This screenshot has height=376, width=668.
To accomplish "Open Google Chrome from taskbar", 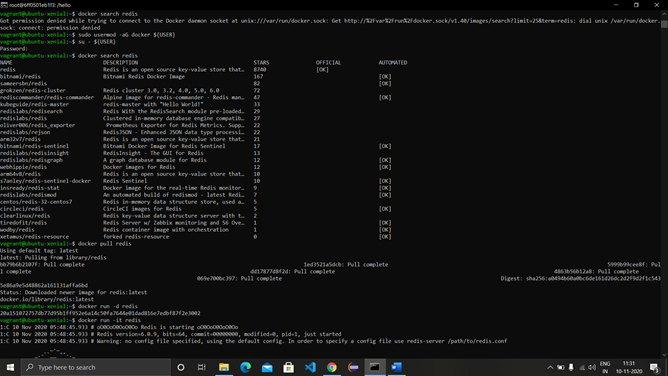I will pos(332,367).
